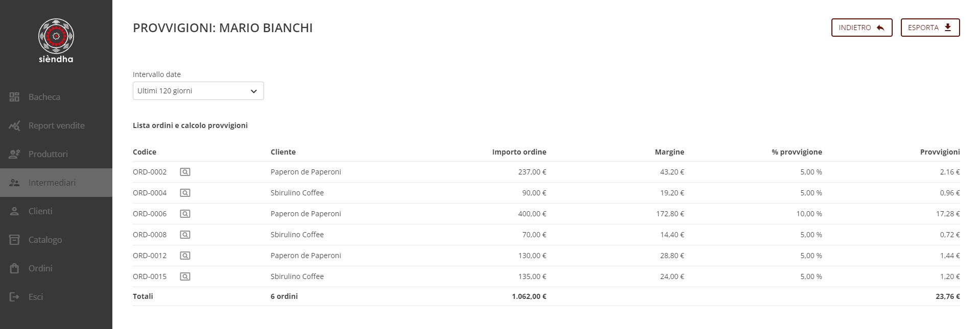Click the view icon next to ORD-0008

tap(185, 235)
